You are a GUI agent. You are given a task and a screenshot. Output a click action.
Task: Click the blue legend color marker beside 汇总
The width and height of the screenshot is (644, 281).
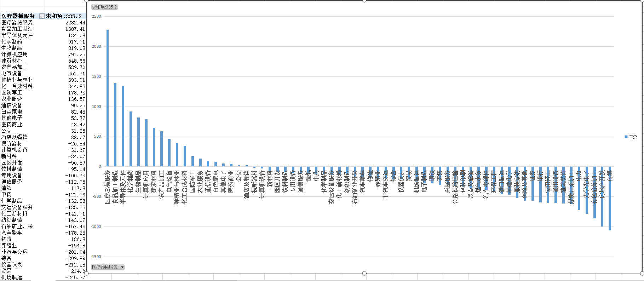(626, 137)
